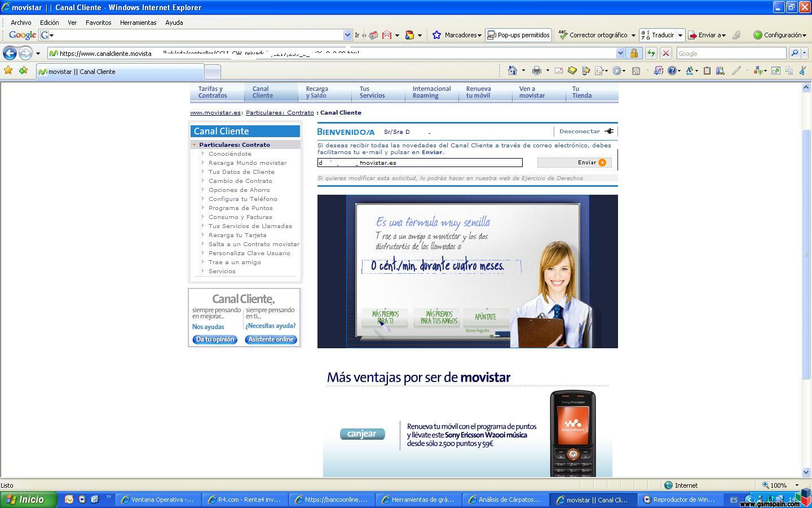
Task: Click the APÚNTATE banner button
Action: click(486, 317)
